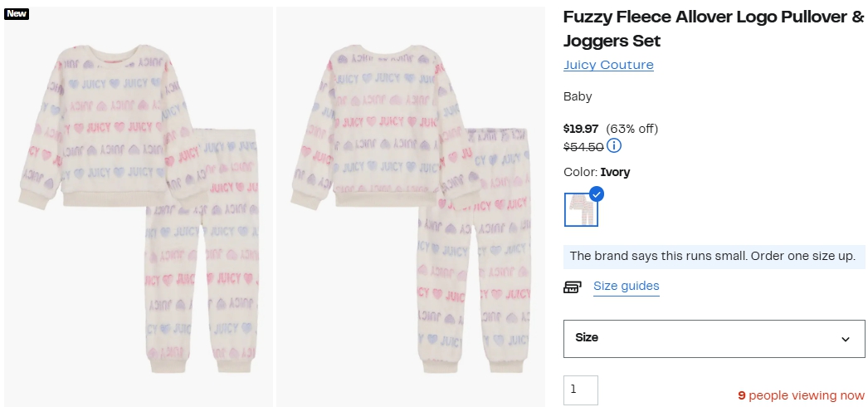The image size is (868, 407).
Task: Select the Ivory color swatch
Action: [x=581, y=209]
